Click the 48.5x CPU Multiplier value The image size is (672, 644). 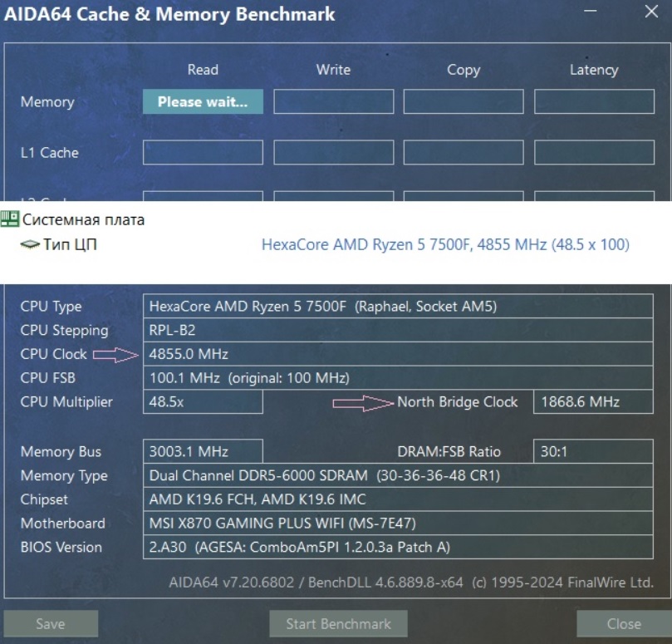point(203,401)
